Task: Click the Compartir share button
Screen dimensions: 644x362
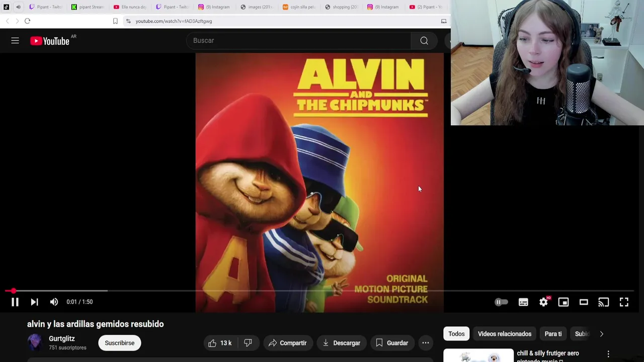Action: pos(287,343)
